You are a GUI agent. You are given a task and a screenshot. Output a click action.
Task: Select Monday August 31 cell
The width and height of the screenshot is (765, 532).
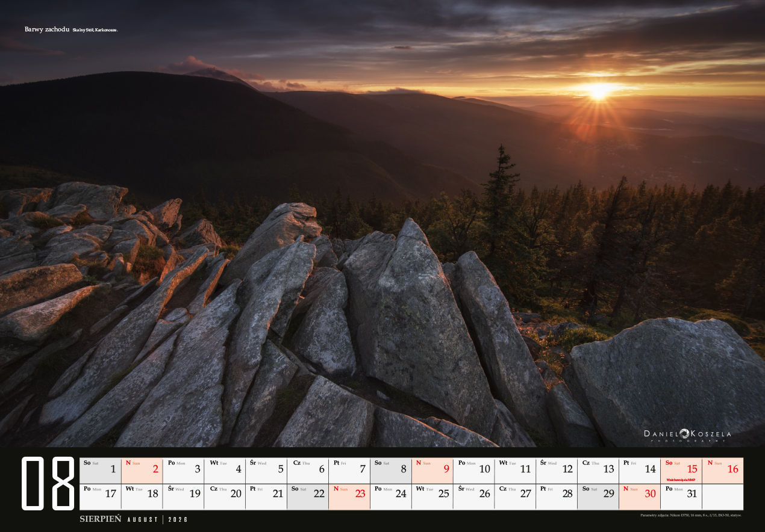pos(681,497)
